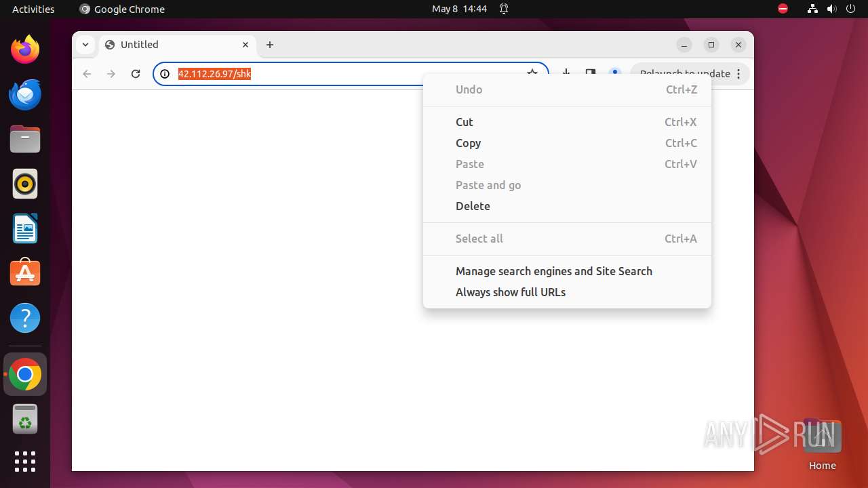The width and height of the screenshot is (868, 488).
Task: Open volume icon in system tray
Action: [832, 9]
